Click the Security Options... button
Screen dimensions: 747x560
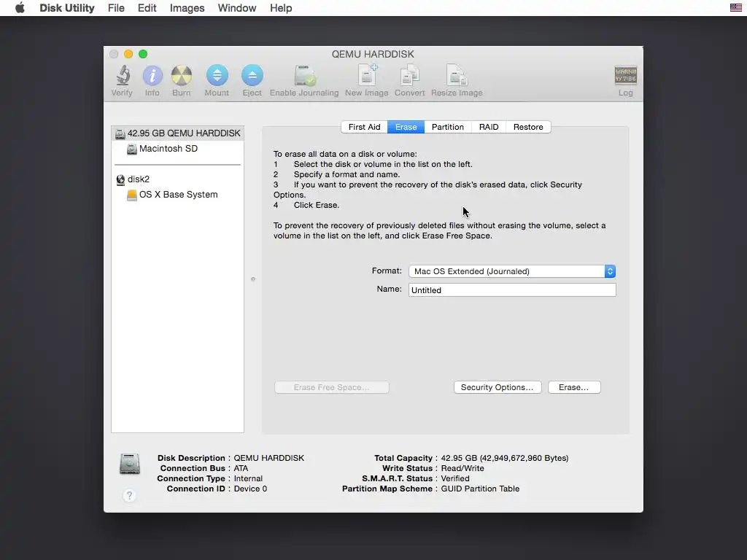point(498,388)
